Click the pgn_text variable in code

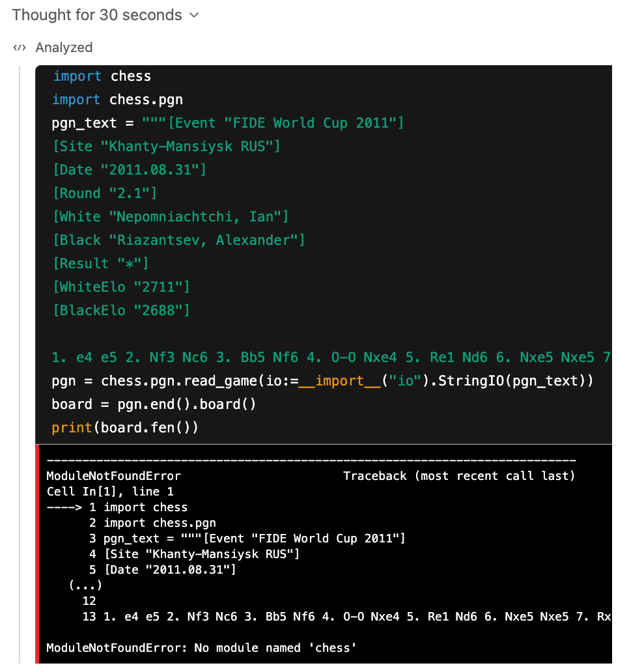coord(83,122)
